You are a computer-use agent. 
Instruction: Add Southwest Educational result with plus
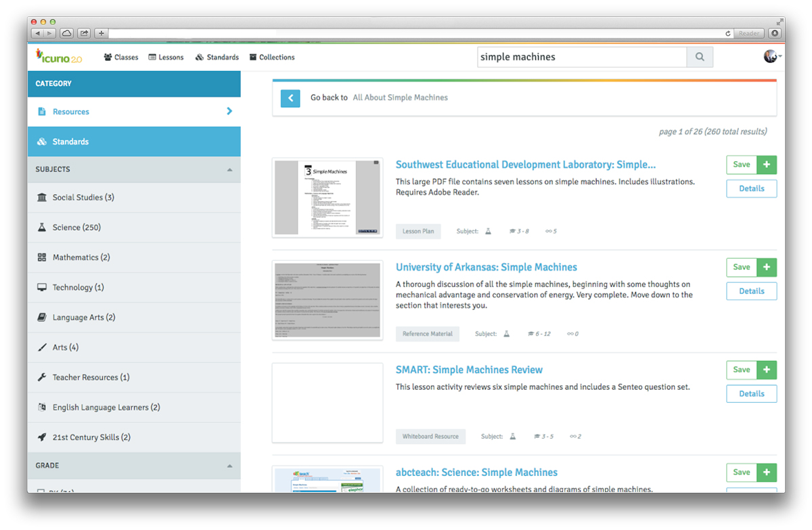[x=767, y=164]
